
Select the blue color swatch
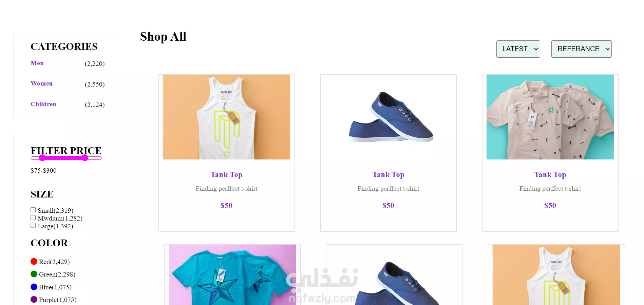pos(34,287)
